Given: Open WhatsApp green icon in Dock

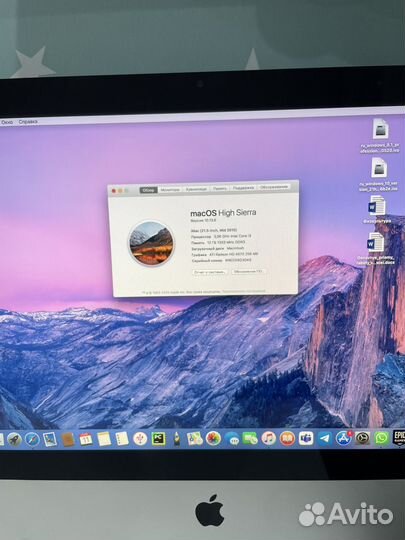Looking at the screenshot, I should click(382, 438).
